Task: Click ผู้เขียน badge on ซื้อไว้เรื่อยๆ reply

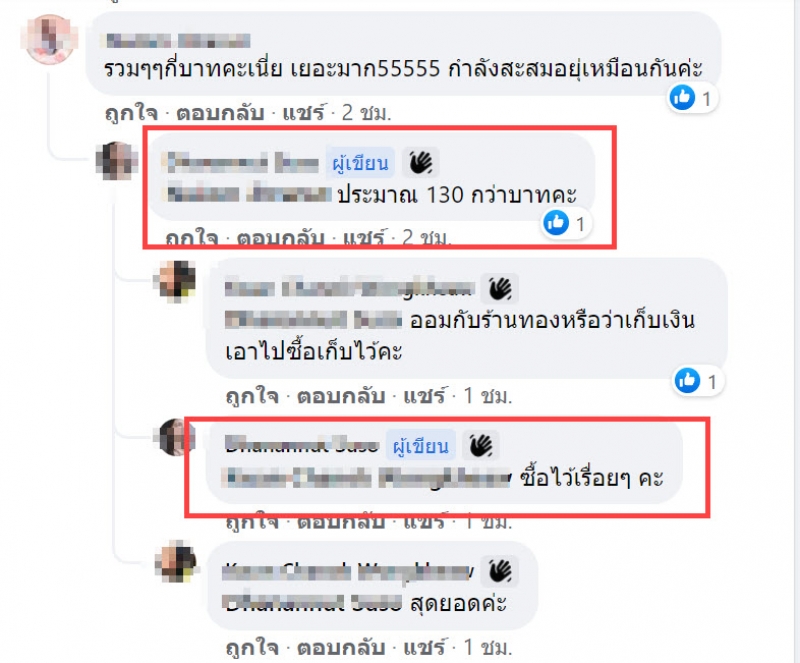Action: pyautogui.click(x=420, y=446)
